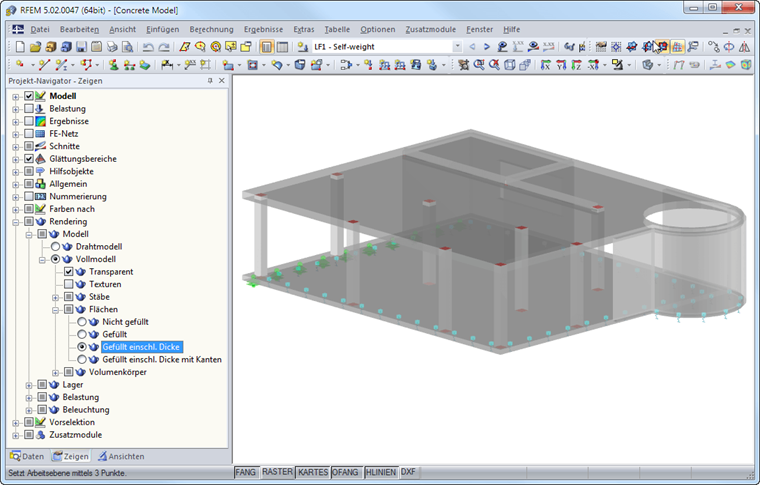This screenshot has width=760, height=485.
Task: Open a model with the folder icon
Action: click(35, 47)
